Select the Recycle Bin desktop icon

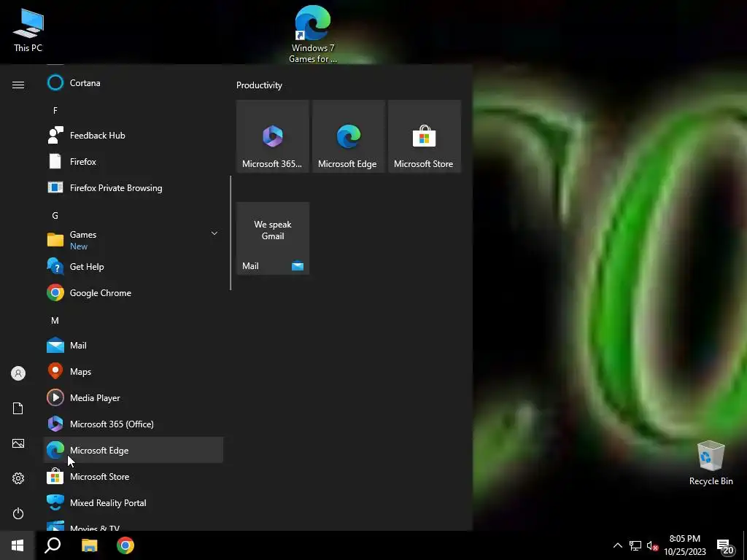click(711, 463)
